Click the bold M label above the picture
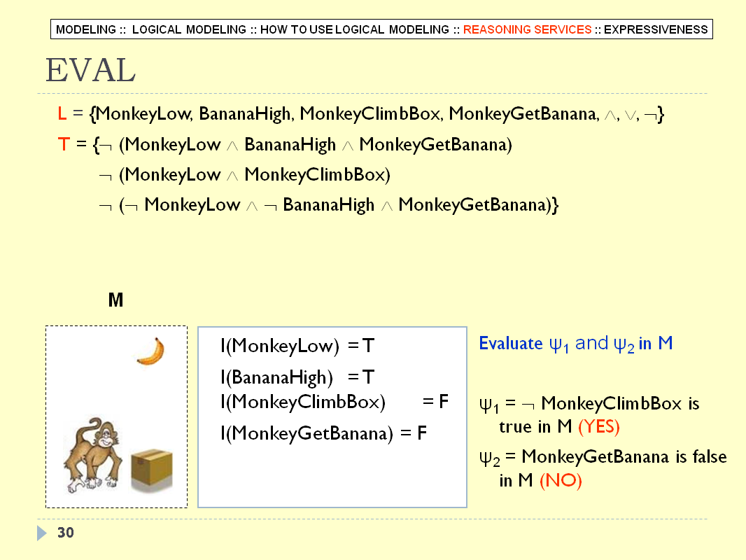This screenshot has width=746, height=560. (115, 300)
